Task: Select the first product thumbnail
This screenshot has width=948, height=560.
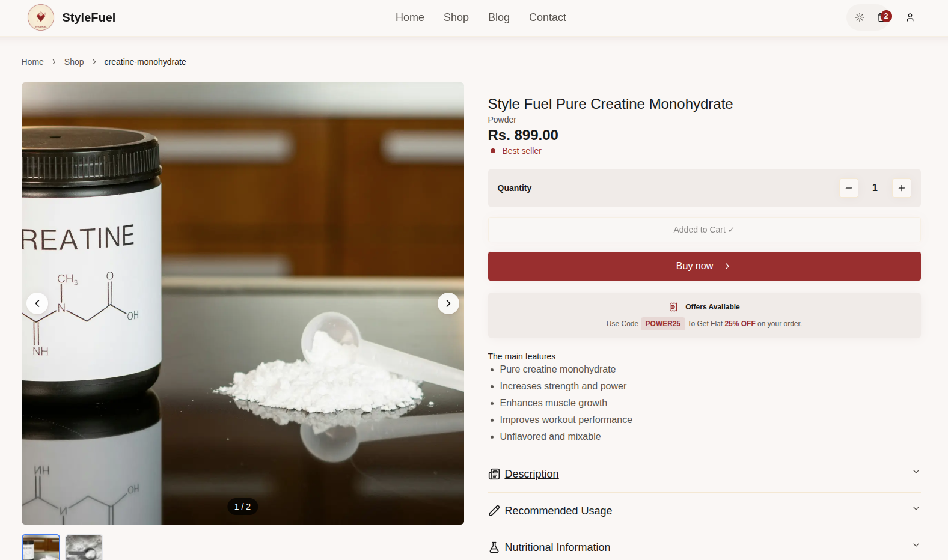Action: (x=41, y=547)
